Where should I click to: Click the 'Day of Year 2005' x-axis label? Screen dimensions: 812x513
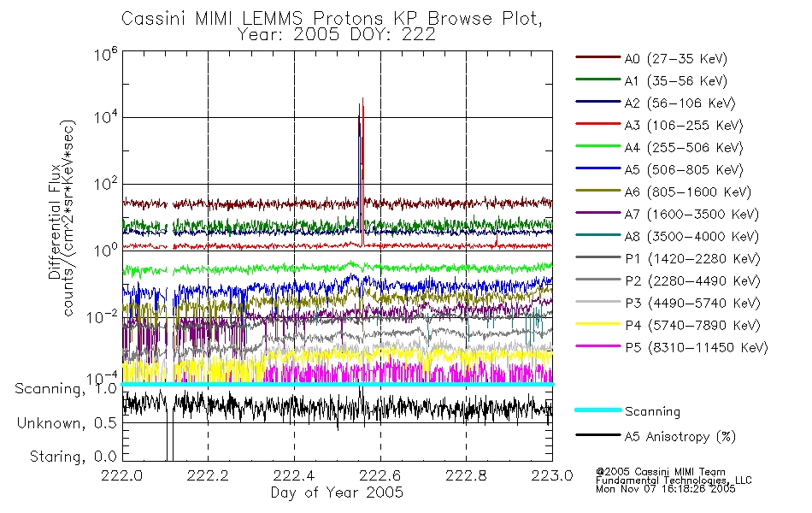coord(337,492)
